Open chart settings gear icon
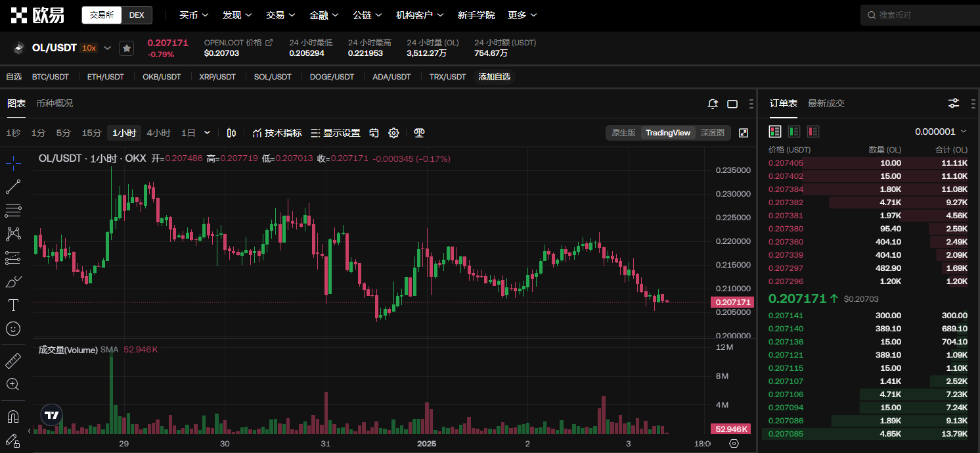 click(x=393, y=133)
